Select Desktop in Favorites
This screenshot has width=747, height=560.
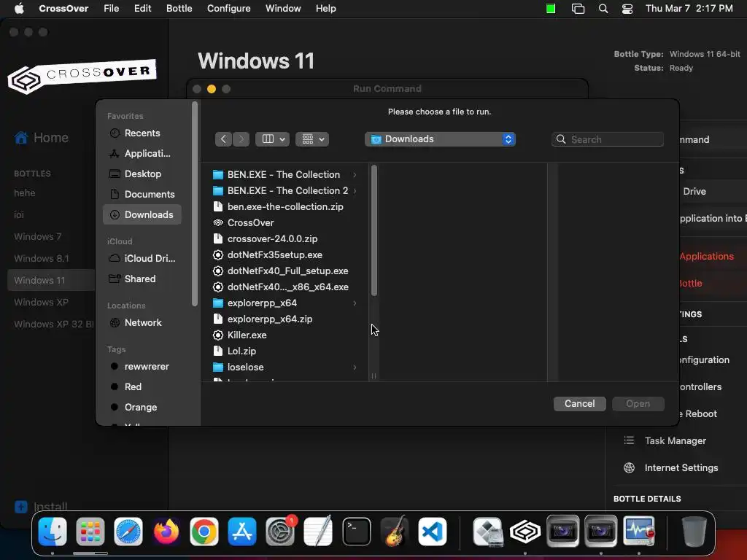pyautogui.click(x=142, y=174)
